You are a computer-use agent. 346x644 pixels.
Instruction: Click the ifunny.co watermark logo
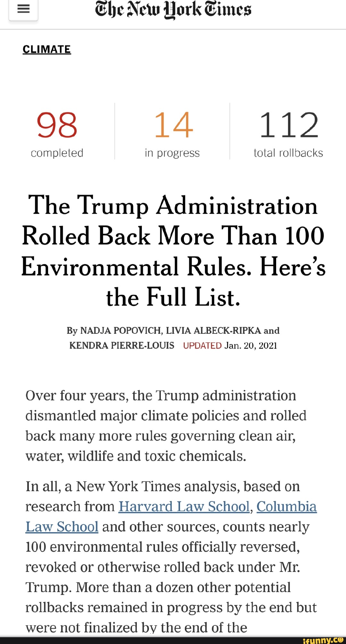click(323, 640)
